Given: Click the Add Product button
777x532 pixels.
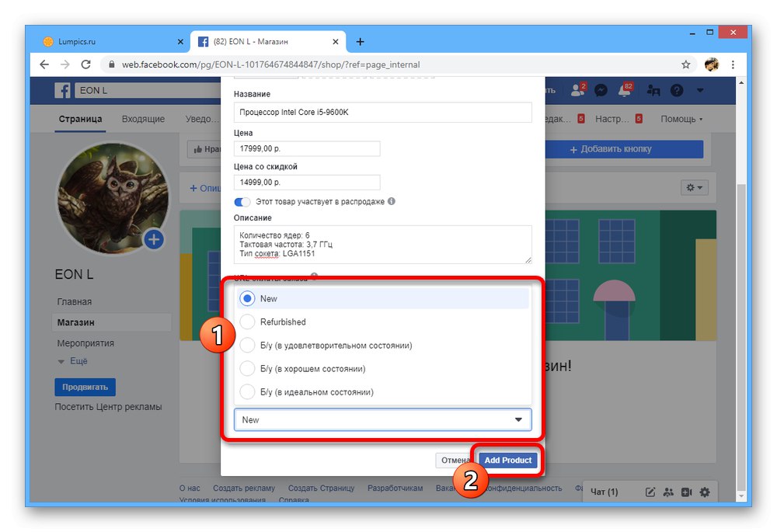Looking at the screenshot, I should pos(508,461).
